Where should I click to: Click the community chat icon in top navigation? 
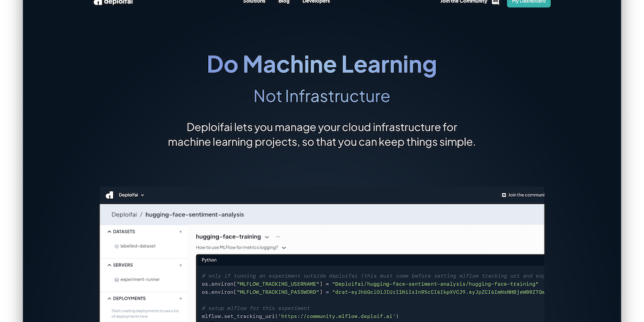click(x=496, y=2)
